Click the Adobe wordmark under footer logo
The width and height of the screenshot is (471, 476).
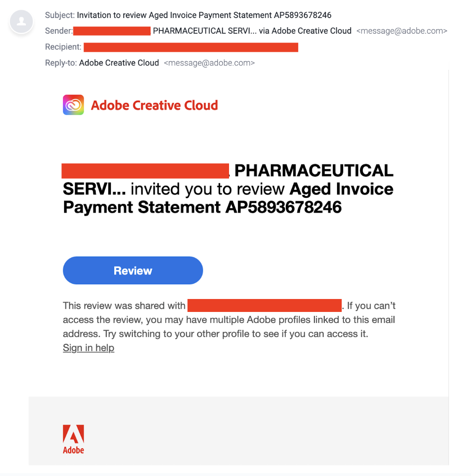click(73, 450)
